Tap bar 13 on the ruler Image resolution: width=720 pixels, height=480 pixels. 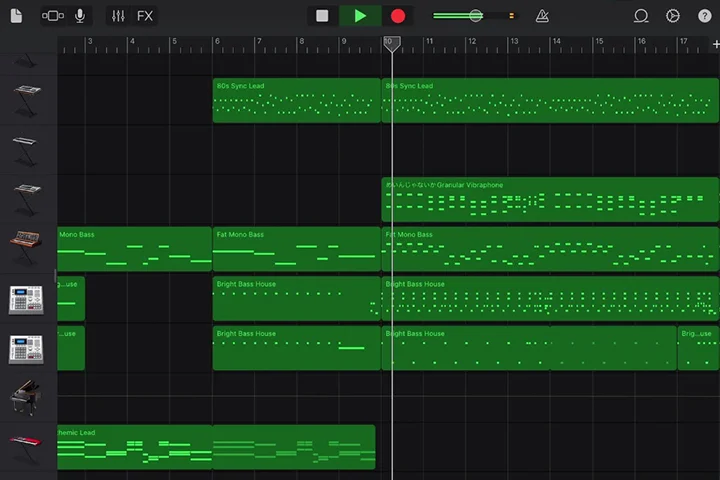(514, 41)
